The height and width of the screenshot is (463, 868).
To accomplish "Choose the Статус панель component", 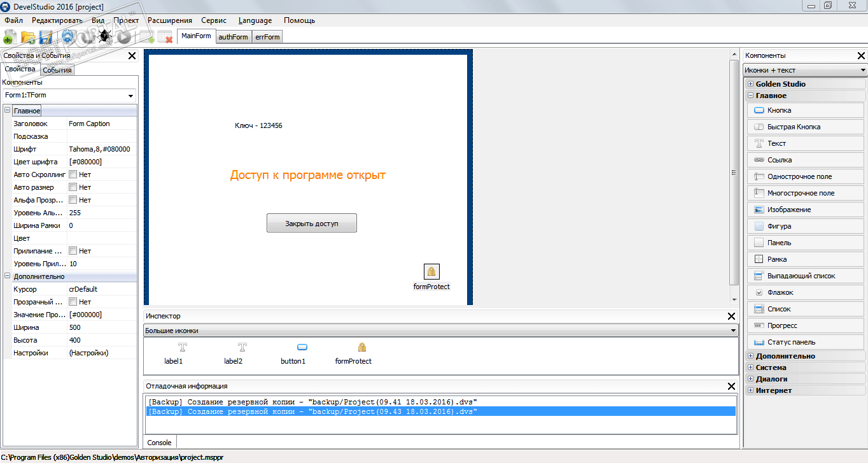I will [x=806, y=342].
